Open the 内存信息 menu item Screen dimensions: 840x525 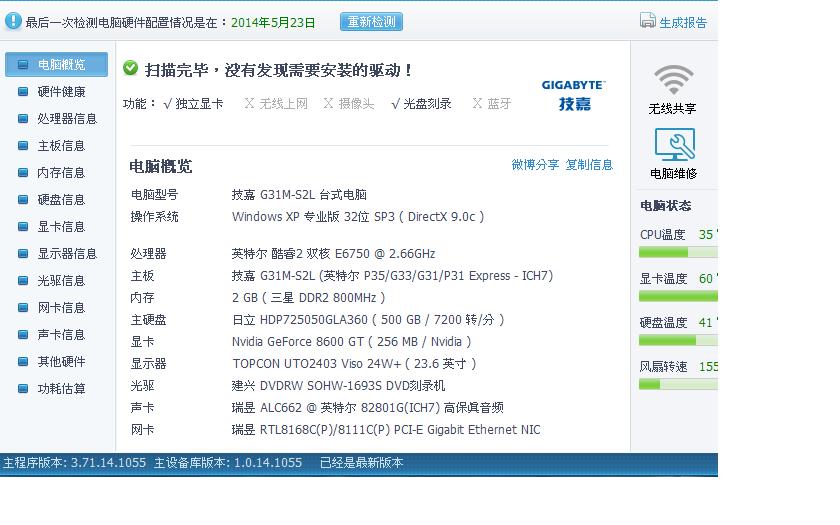62,172
